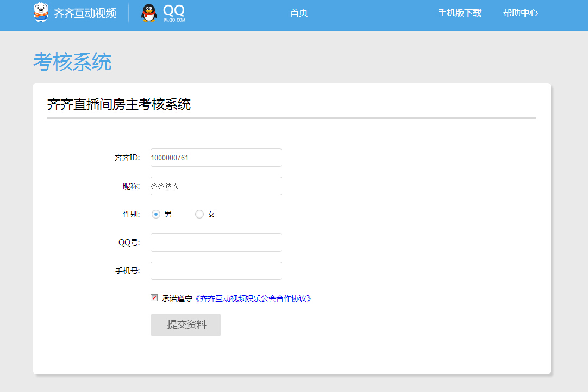
Task: Focus the empty 手机号 input field
Action: (216, 271)
